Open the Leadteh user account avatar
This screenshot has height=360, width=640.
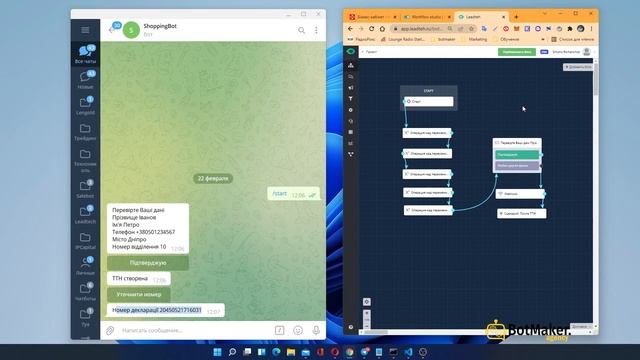[x=587, y=51]
